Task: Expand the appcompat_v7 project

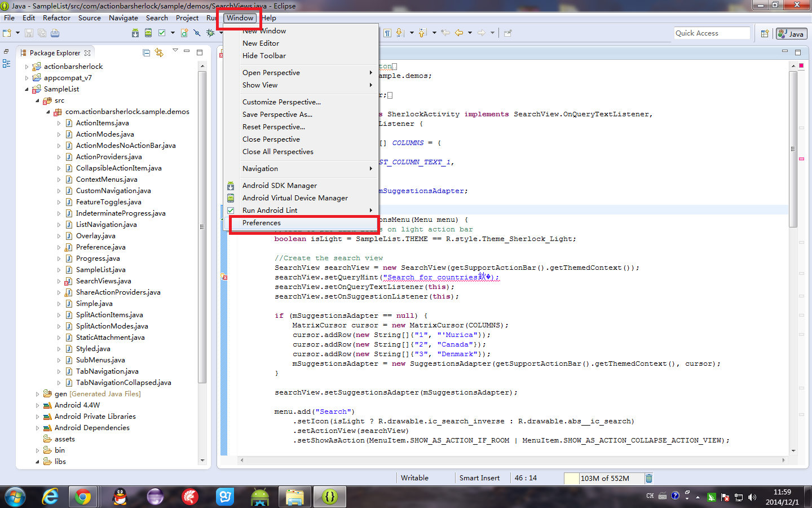Action: [x=27, y=78]
